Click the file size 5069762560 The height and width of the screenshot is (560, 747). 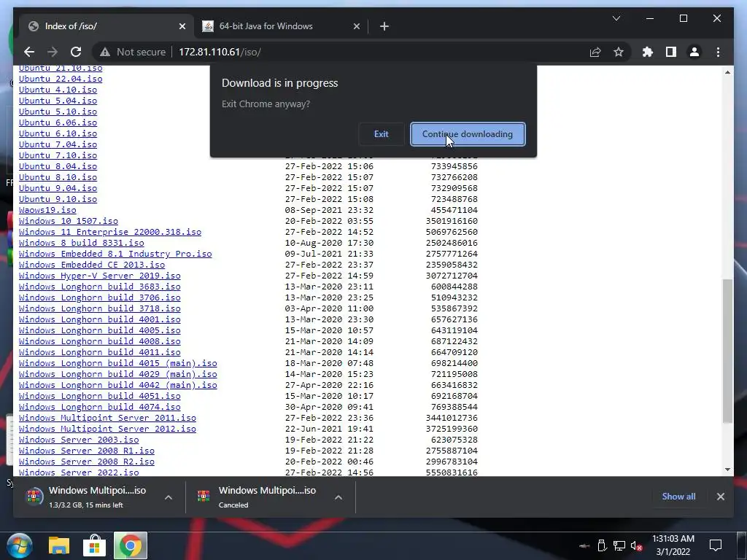point(452,233)
